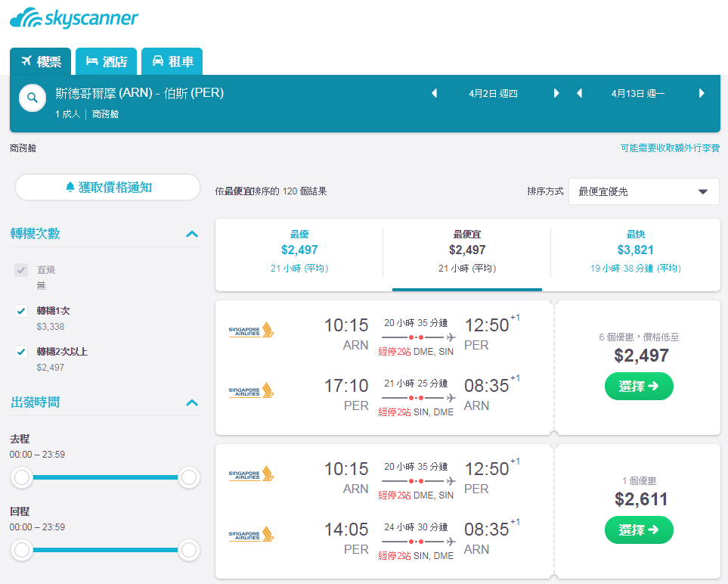Image resolution: width=728 pixels, height=584 pixels.
Task: Click 回程 slider left handle
Action: pyautogui.click(x=22, y=550)
